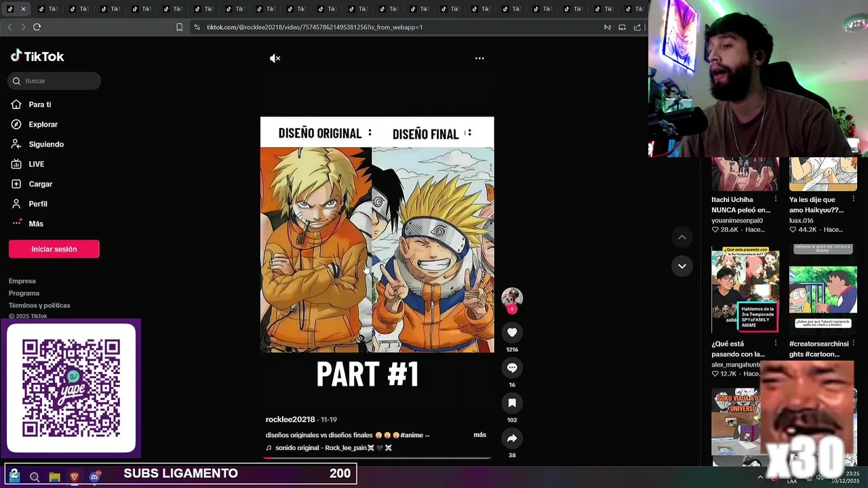Open options for Itachi Uchiha card
Screen dimensions: 868x488
coord(775,199)
